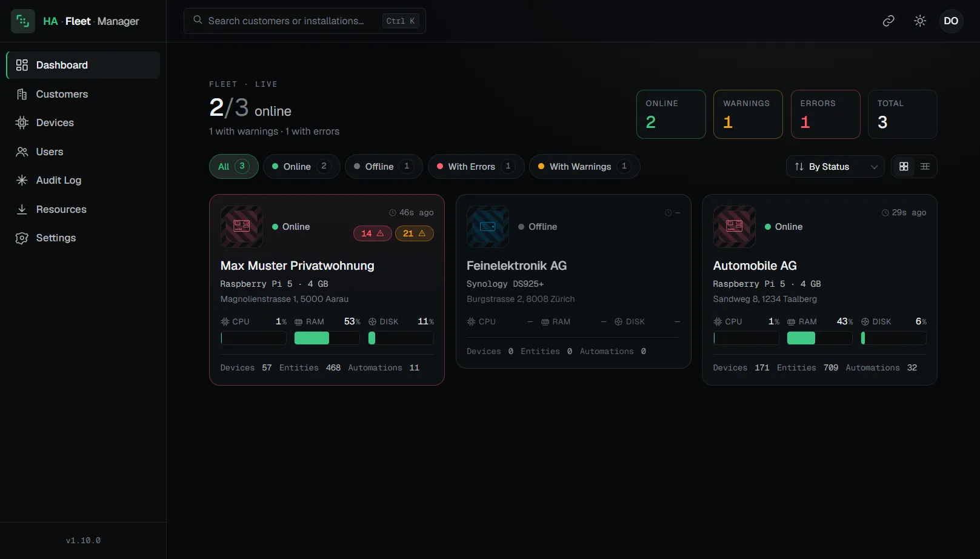Click the search magnifier icon
980x559 pixels.
pos(198,20)
